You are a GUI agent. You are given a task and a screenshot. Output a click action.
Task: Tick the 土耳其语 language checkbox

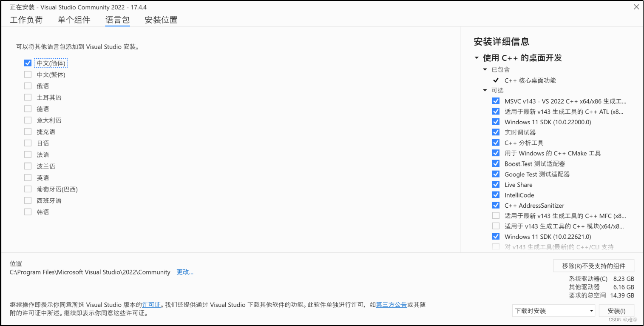[x=28, y=97]
